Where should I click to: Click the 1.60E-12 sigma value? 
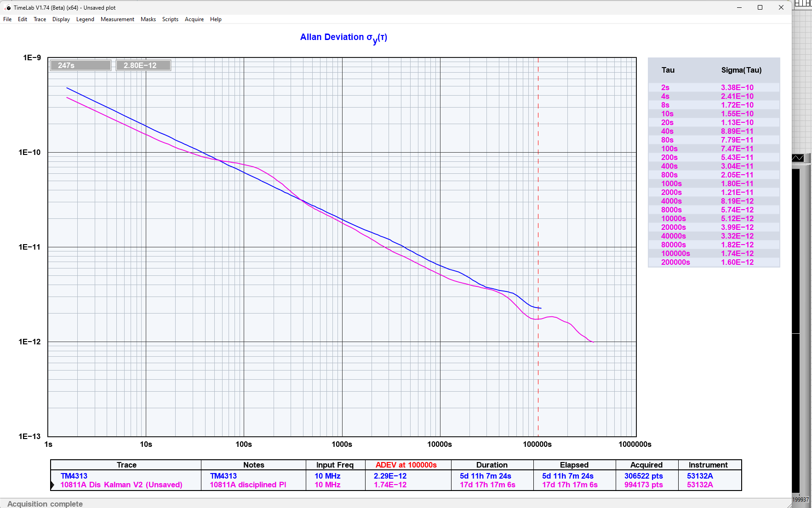737,262
